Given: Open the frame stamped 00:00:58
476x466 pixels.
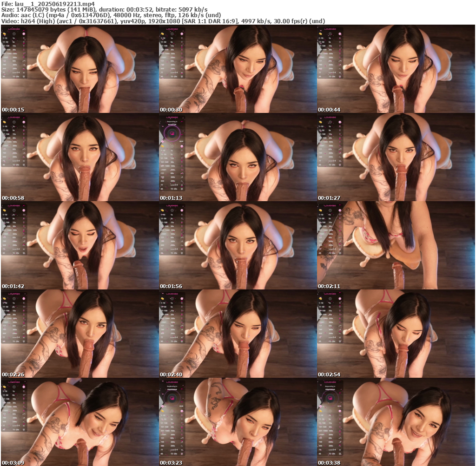Looking at the screenshot, I should pos(79,158).
